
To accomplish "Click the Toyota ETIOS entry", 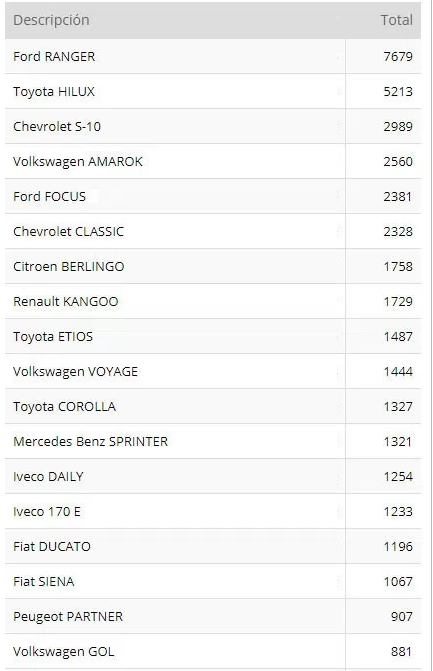I will pos(53,336).
